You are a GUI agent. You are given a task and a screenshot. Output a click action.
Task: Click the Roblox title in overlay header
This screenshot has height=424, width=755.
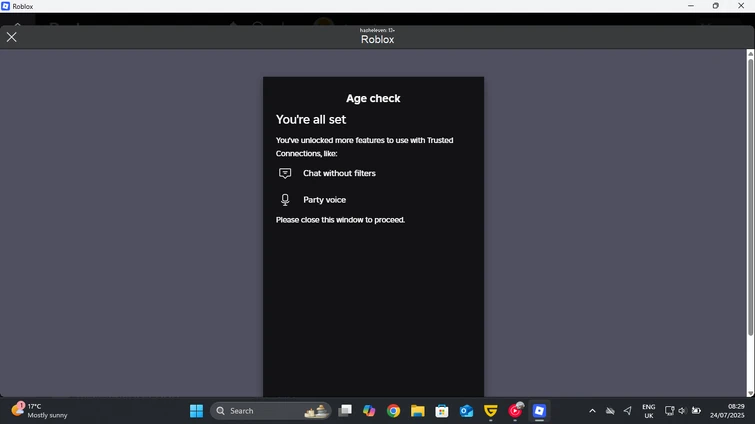378,39
